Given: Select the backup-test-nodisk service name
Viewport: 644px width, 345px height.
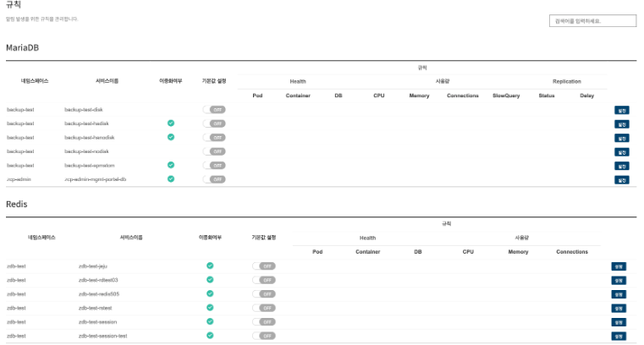Looking at the screenshot, I should (x=86, y=151).
